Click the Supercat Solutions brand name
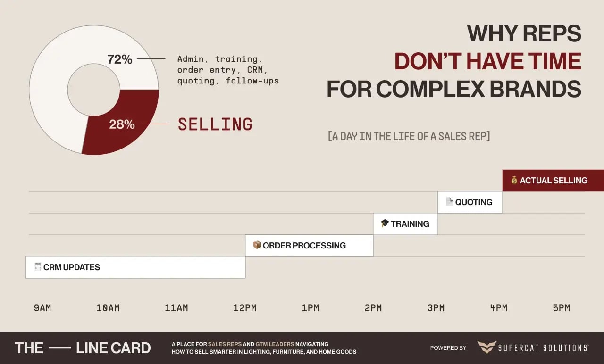This screenshot has width=604, height=364. (543, 348)
